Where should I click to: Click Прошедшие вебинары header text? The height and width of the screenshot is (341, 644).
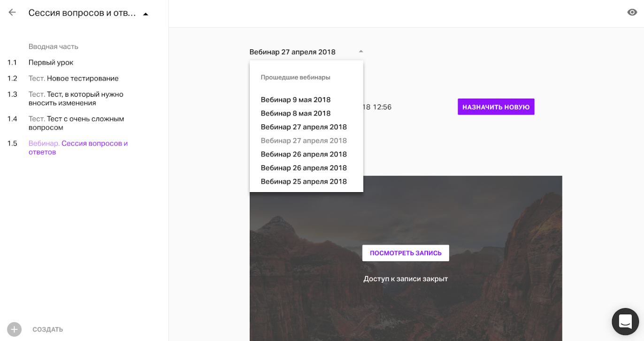click(296, 77)
